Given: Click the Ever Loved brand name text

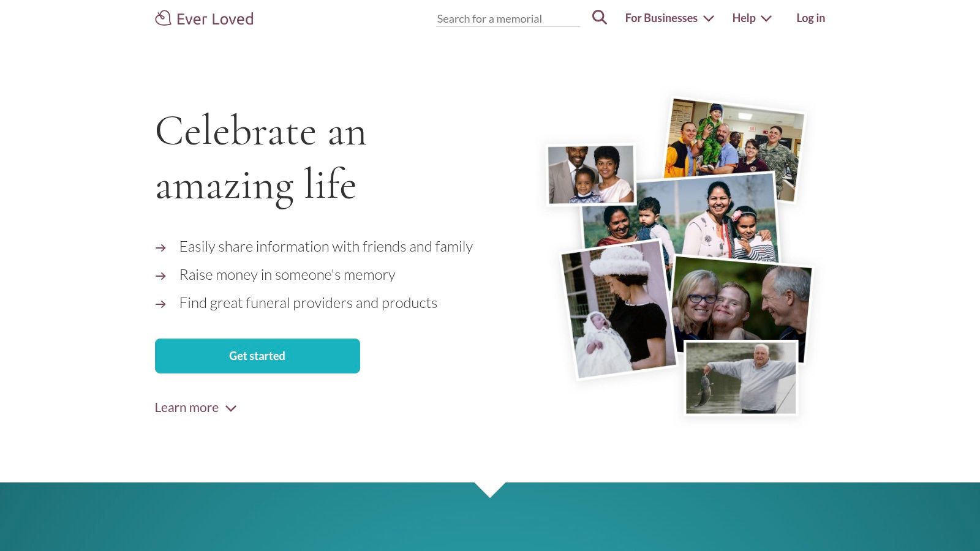Looking at the screenshot, I should click(215, 19).
